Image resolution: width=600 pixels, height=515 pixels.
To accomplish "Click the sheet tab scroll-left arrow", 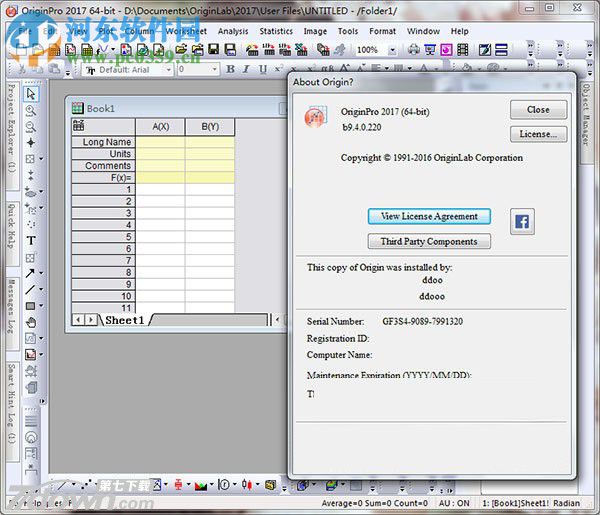I will click(x=78, y=320).
